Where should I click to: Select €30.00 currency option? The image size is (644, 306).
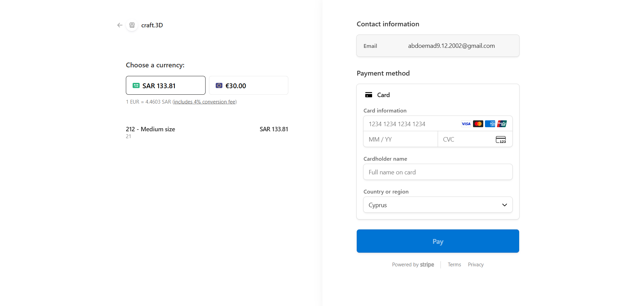(x=249, y=85)
